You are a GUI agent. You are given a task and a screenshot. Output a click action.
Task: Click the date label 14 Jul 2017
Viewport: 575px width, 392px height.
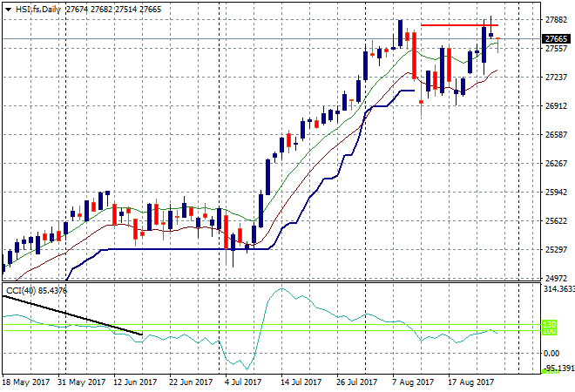301,382
